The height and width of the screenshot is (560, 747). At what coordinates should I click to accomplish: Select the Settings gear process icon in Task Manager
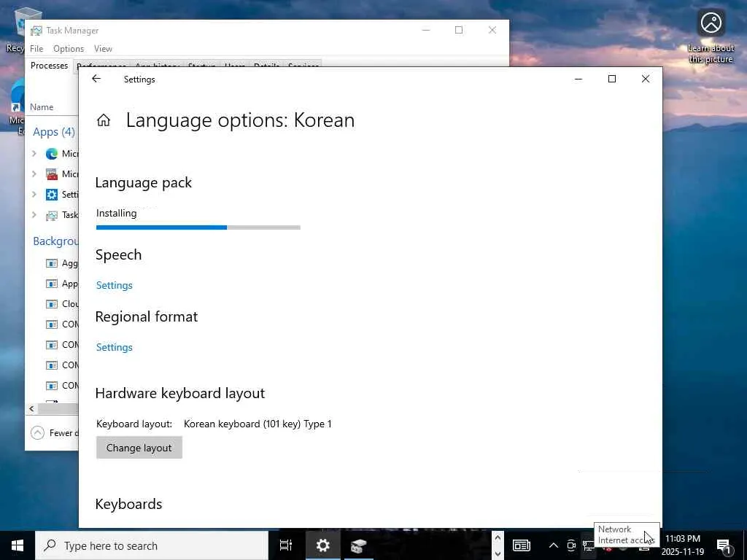(x=52, y=194)
